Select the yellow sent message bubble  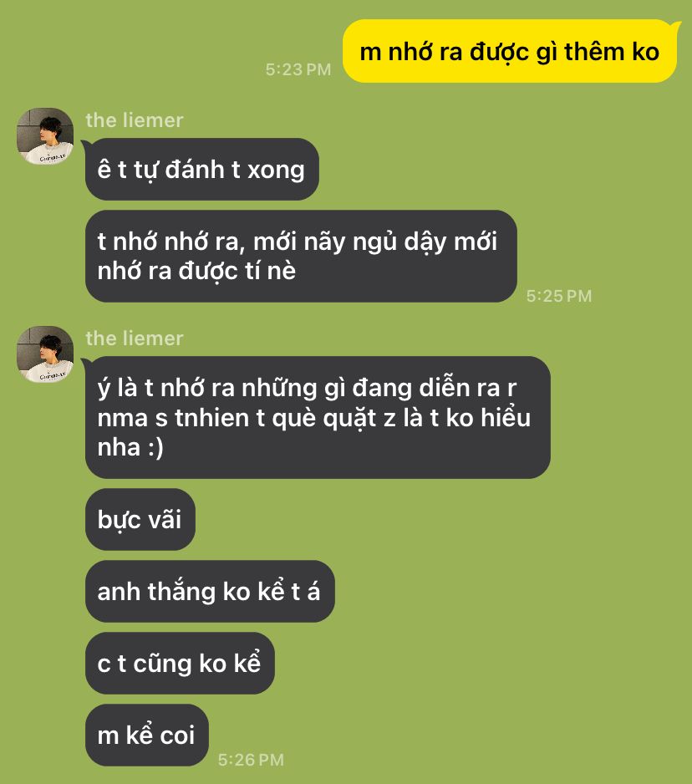point(511,51)
